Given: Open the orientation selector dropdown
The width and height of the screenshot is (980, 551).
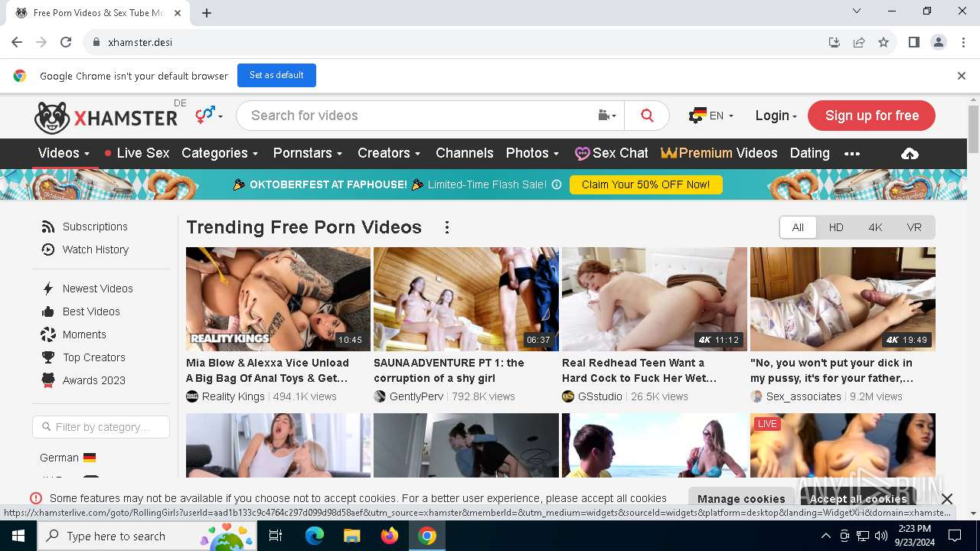Looking at the screenshot, I should pos(209,116).
